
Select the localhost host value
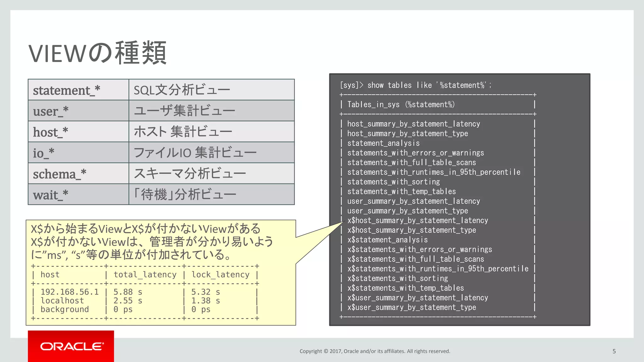[x=62, y=301]
